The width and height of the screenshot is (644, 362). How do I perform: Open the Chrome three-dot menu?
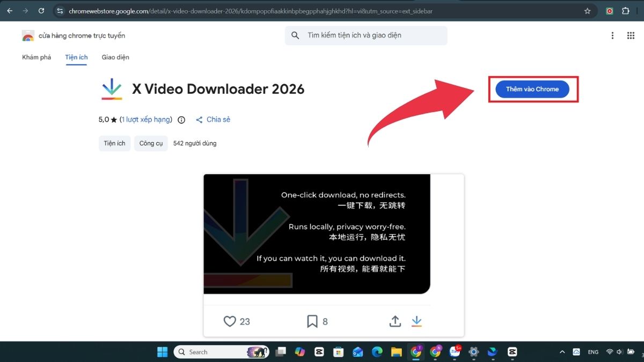(612, 35)
